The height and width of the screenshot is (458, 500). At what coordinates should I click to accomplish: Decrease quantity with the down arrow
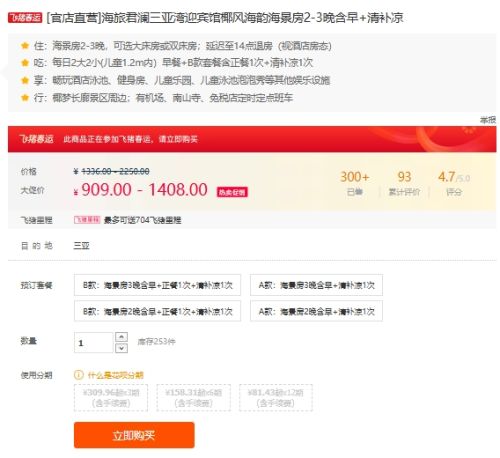(121, 348)
